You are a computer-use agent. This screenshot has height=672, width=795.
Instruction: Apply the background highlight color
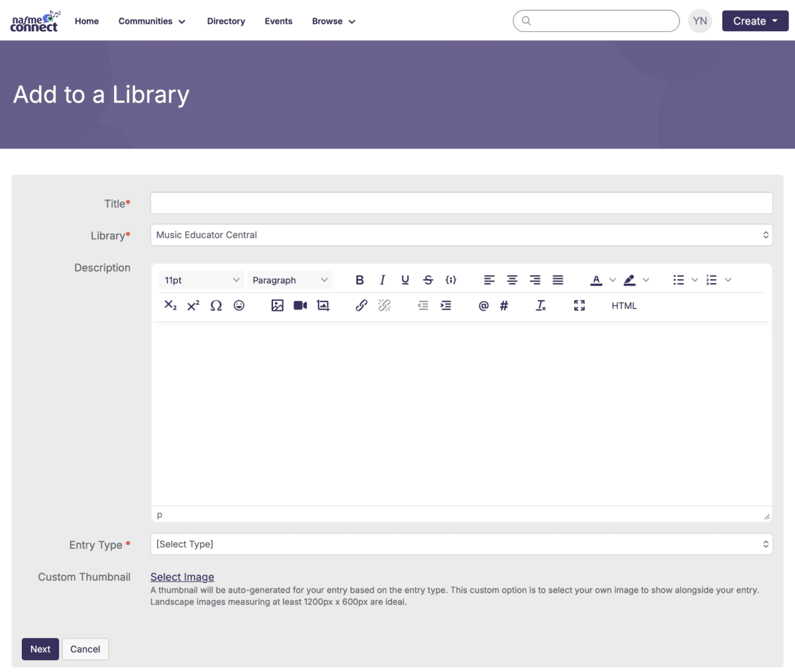point(630,280)
